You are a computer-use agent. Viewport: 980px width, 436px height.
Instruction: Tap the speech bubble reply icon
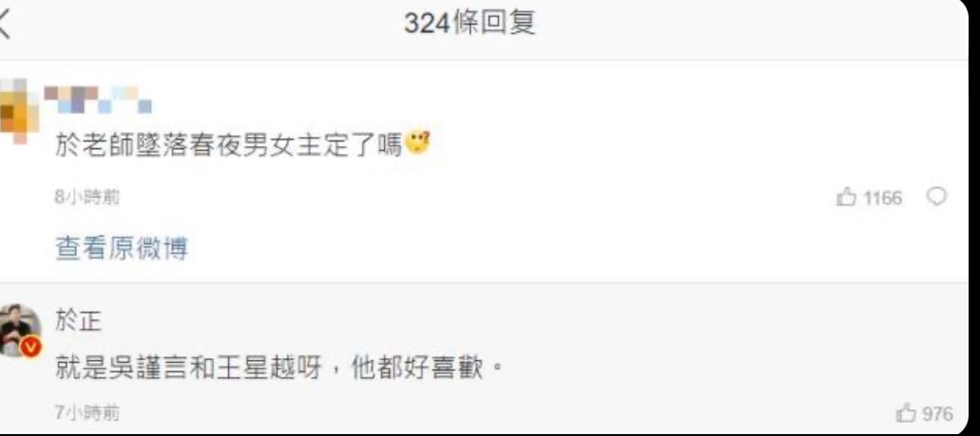[x=936, y=198]
